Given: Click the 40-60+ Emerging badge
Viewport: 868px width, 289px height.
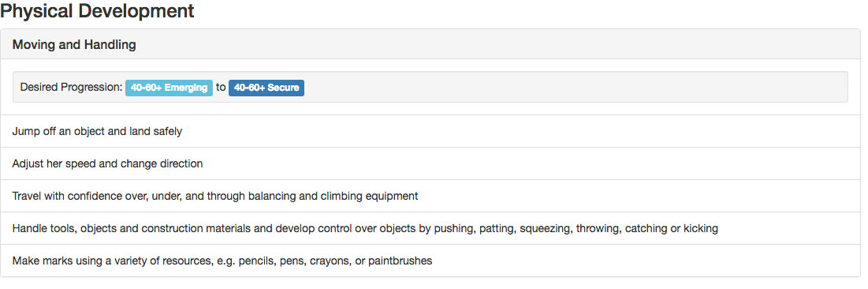Looking at the screenshot, I should [x=169, y=88].
